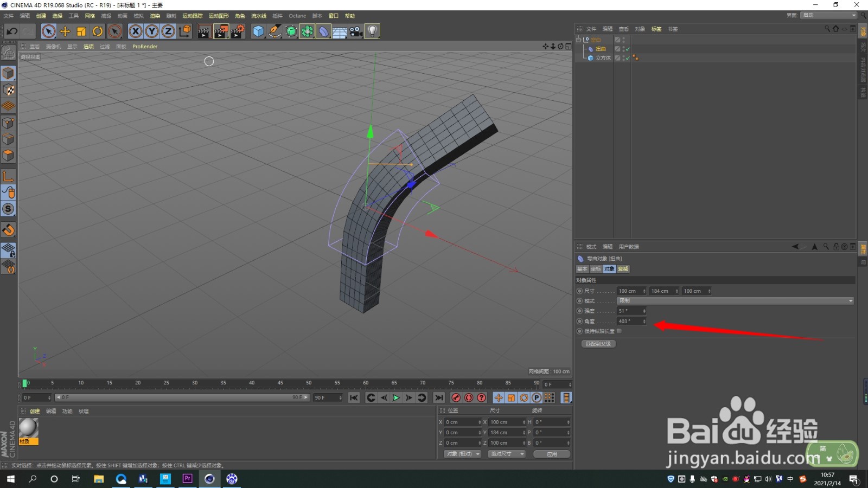
Task: Select the Live Selection tool
Action: [x=48, y=31]
